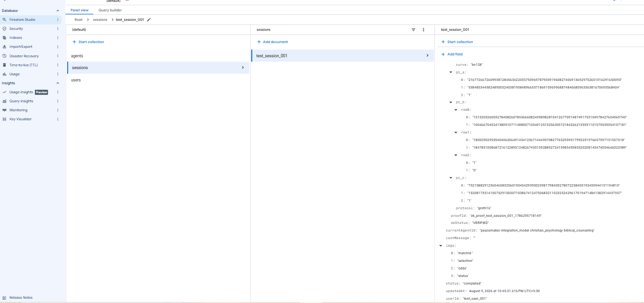Viewport: 644px width, 303px height.
Task: Click test_session_001 in the breadcrumb
Action: [x=130, y=20]
